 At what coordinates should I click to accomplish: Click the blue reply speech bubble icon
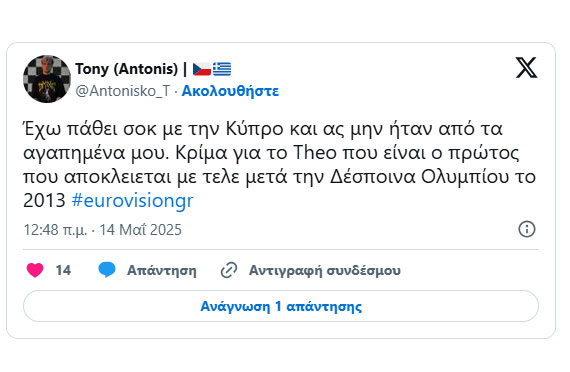tap(107, 270)
